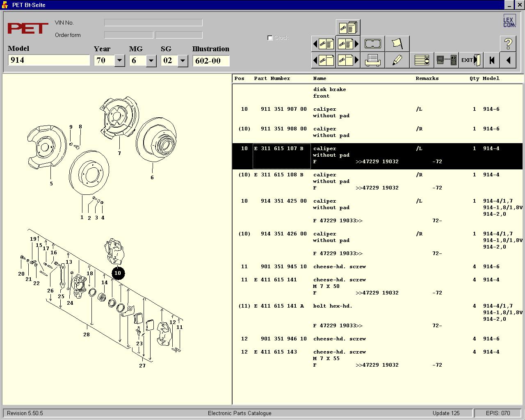Click the Update 125 status text

click(x=446, y=413)
